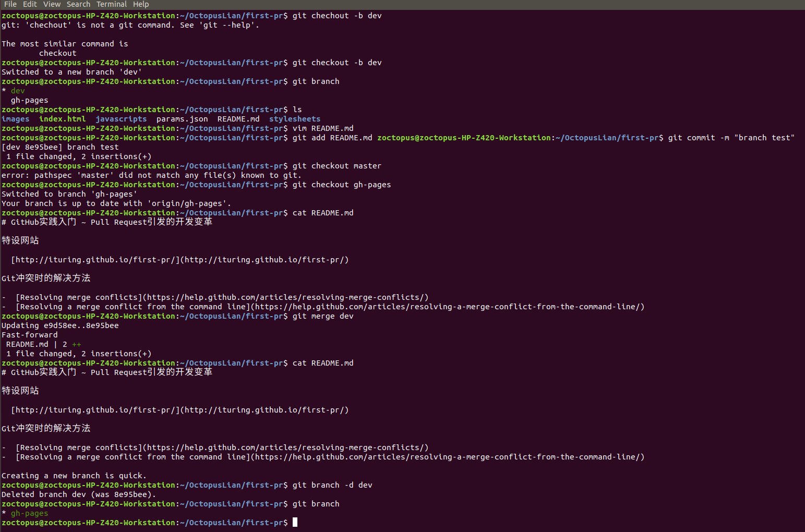Screen dimensions: 805x532
Task: Click the first ituring.github.io/first-pr link line
Action: pyautogui.click(x=180, y=260)
